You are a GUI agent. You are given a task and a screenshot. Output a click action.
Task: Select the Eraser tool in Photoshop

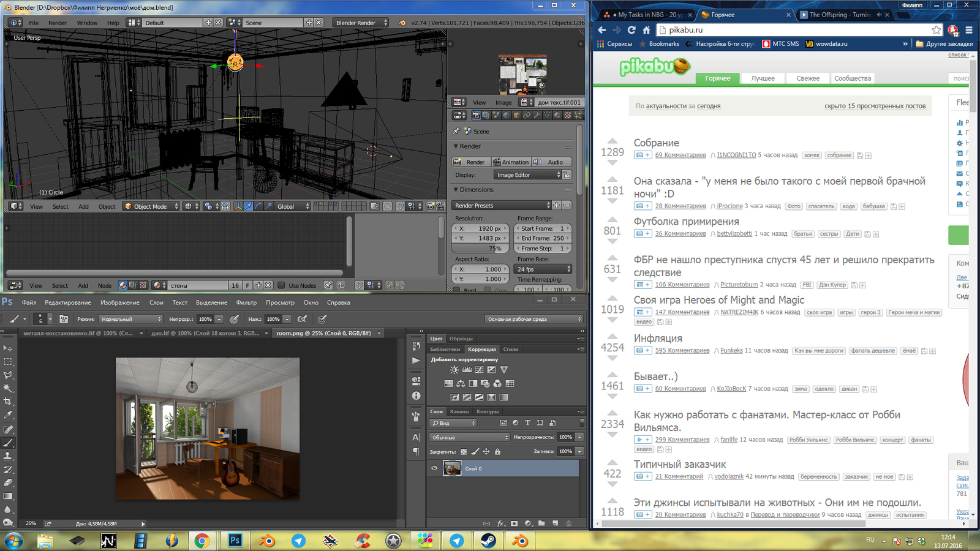pyautogui.click(x=8, y=482)
